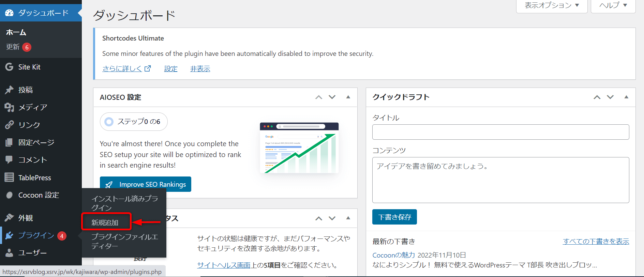This screenshot has height=277, width=644.
Task: Open すべての下書きを表示 link
Action: coord(596,241)
